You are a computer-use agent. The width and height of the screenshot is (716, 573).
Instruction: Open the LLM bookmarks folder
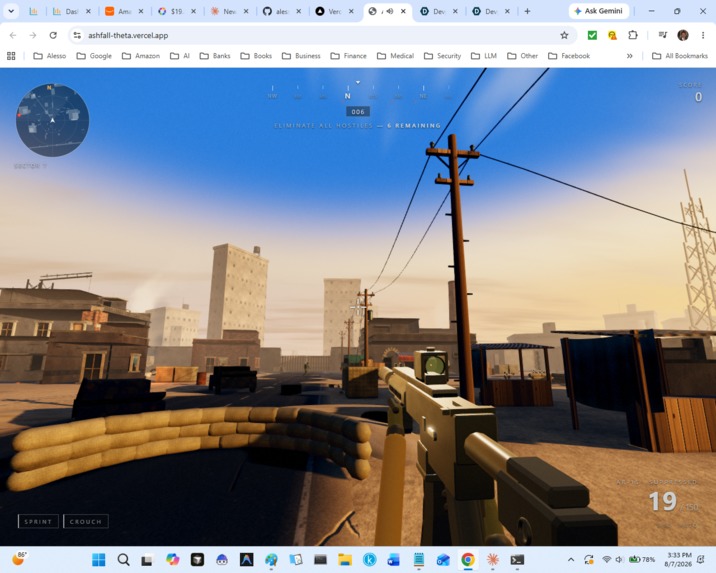[x=484, y=56]
